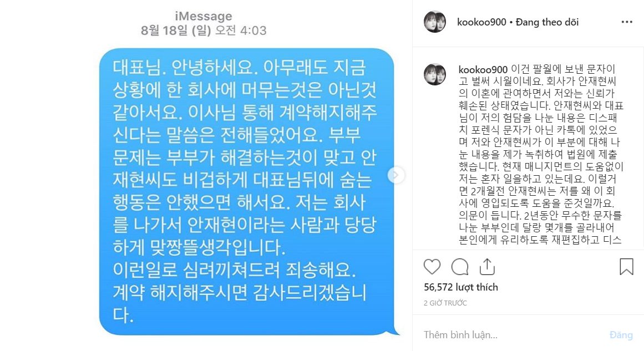The height and width of the screenshot is (351, 644).
Task: Open the three-dot more options menu
Action: tap(627, 22)
